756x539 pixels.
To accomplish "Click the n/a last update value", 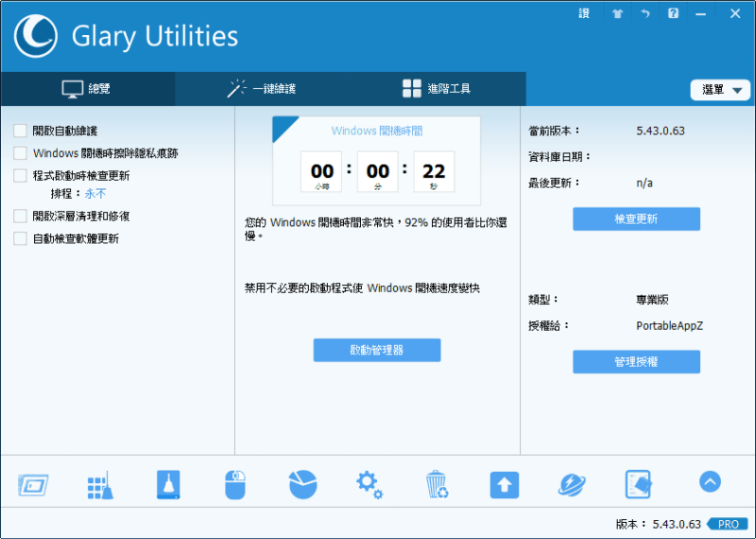I will (x=644, y=183).
